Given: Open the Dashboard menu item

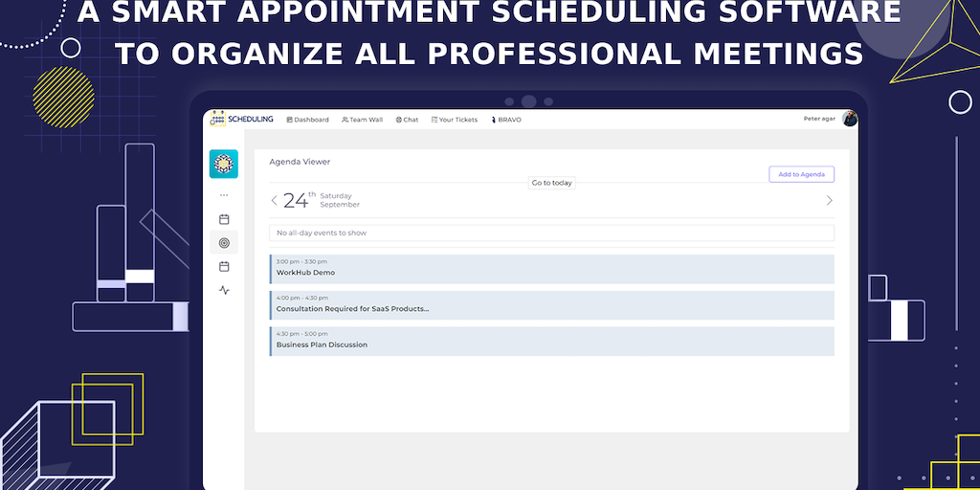Looking at the screenshot, I should [x=307, y=120].
